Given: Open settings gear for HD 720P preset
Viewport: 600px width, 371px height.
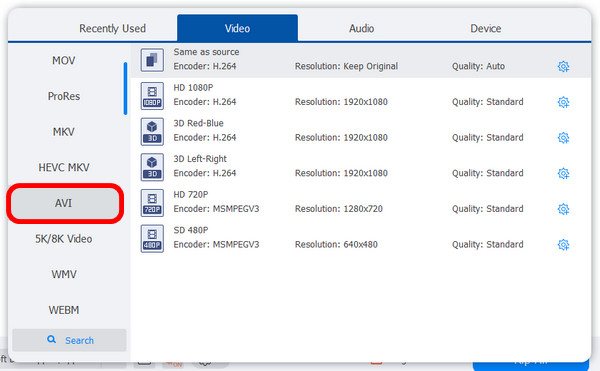Looking at the screenshot, I should coord(563,209).
